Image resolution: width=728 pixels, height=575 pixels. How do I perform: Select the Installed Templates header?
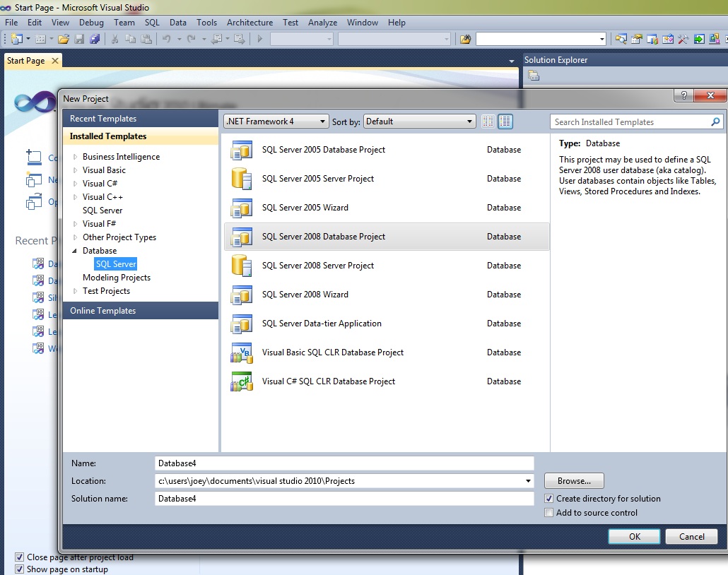[140, 136]
